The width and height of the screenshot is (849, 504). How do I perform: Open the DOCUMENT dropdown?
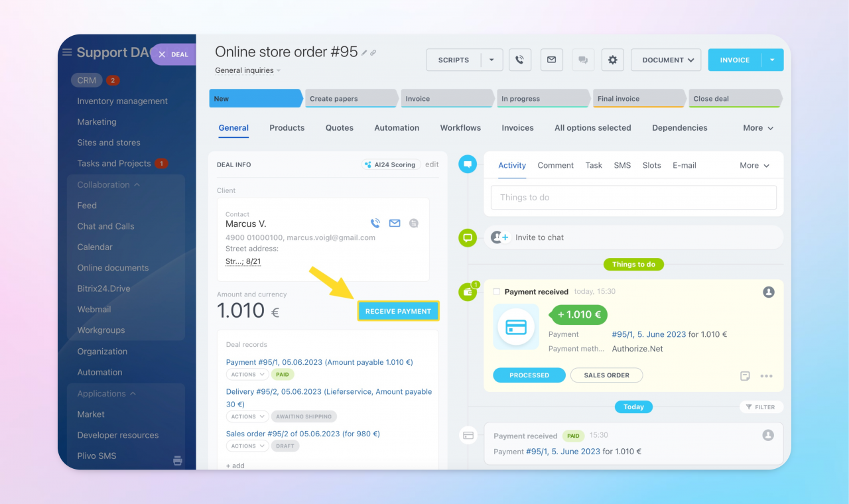coord(666,60)
